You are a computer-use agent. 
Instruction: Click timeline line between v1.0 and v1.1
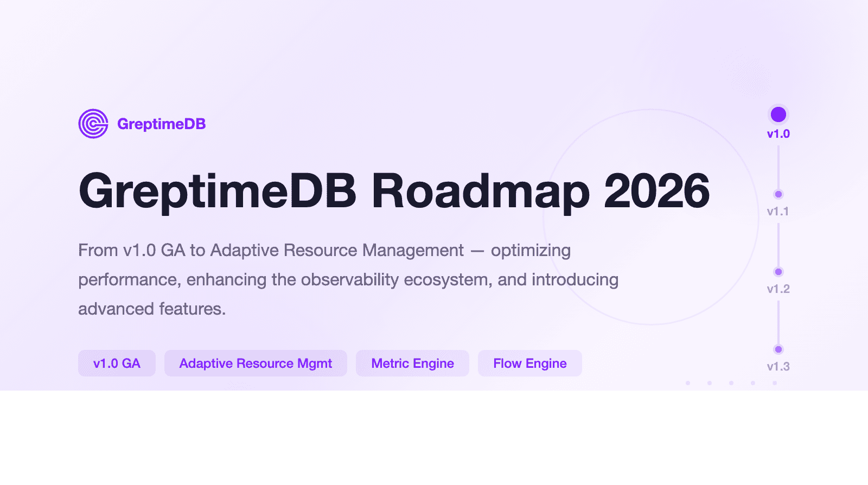coord(778,165)
